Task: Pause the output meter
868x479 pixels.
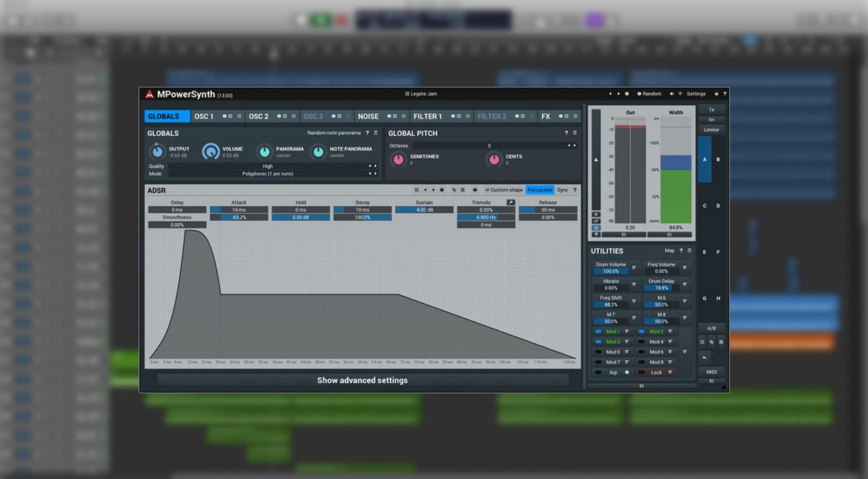Action: coord(596,214)
